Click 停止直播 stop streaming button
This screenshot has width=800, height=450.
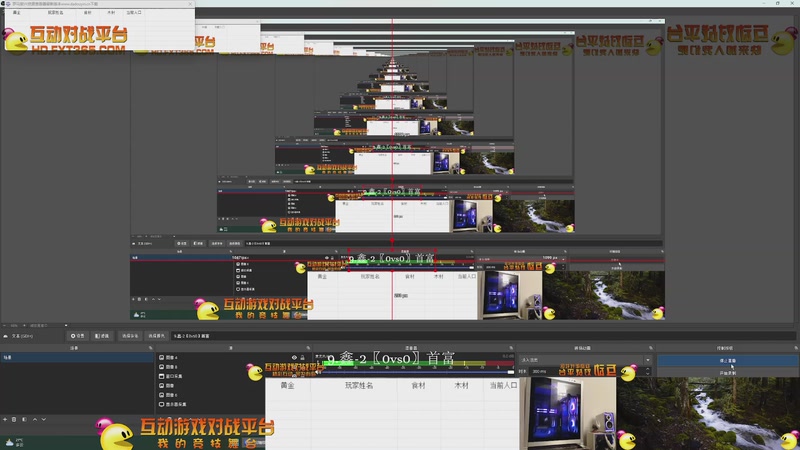tap(728, 361)
